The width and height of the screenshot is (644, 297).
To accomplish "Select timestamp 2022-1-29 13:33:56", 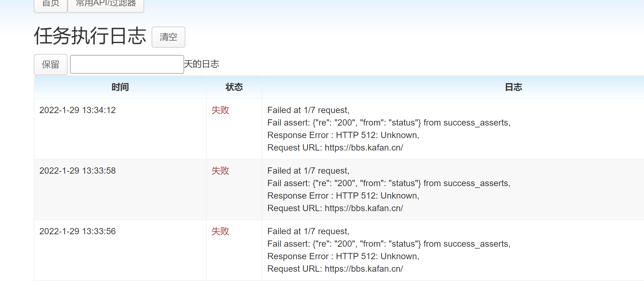I will (78, 231).
